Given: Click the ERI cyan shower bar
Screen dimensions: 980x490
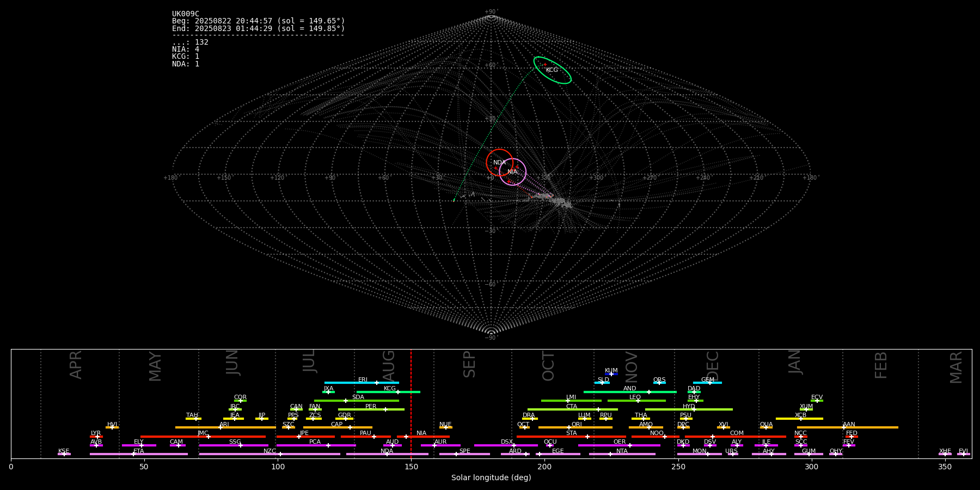Looking at the screenshot, I should [362, 383].
